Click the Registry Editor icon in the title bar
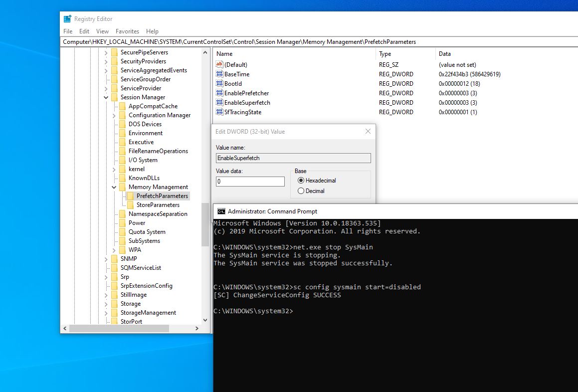 click(68, 18)
